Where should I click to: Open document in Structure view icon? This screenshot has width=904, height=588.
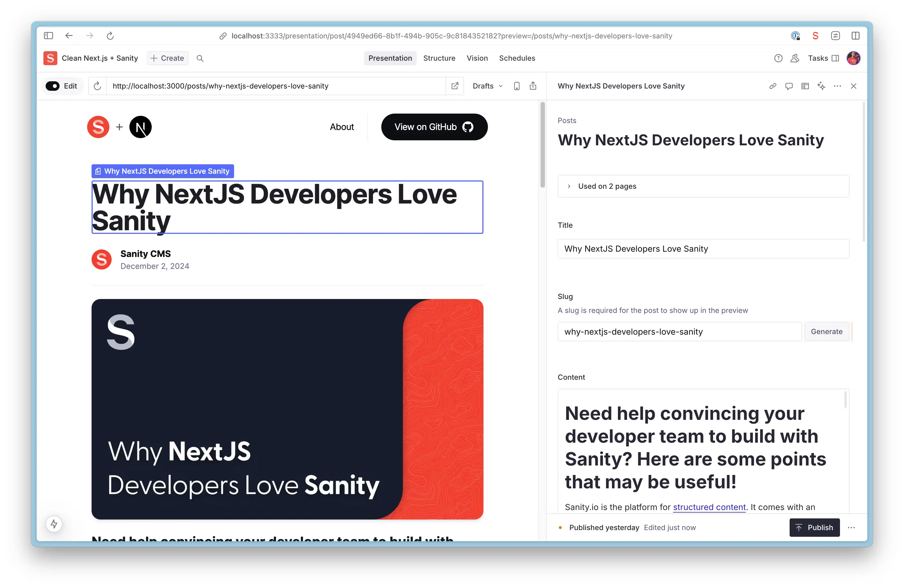pos(805,86)
